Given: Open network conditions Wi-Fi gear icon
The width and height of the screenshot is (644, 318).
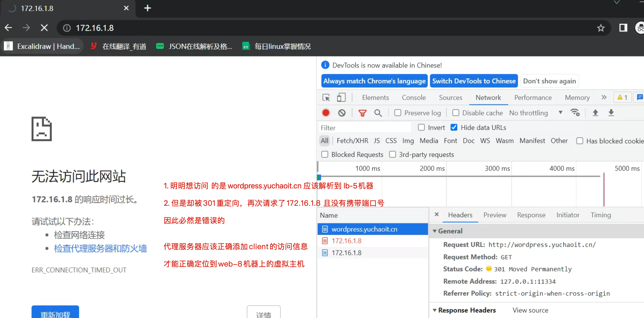Looking at the screenshot, I should pos(575,113).
